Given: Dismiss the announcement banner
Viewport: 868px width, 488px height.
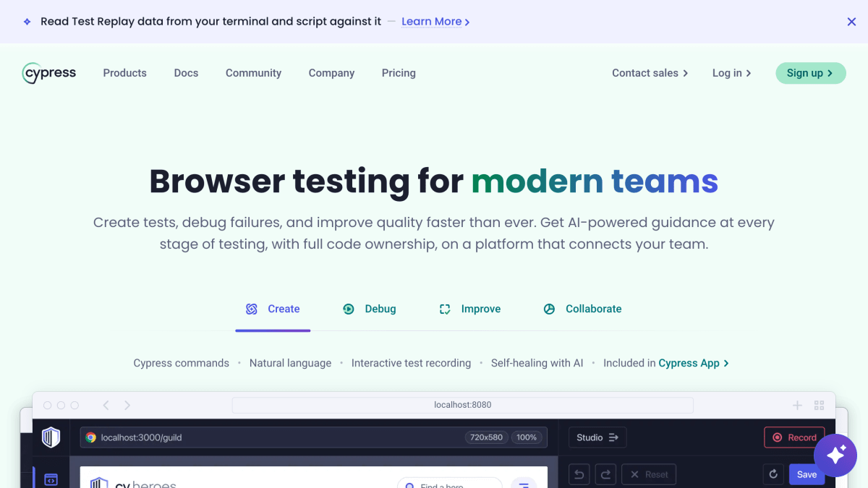Looking at the screenshot, I should 851,22.
